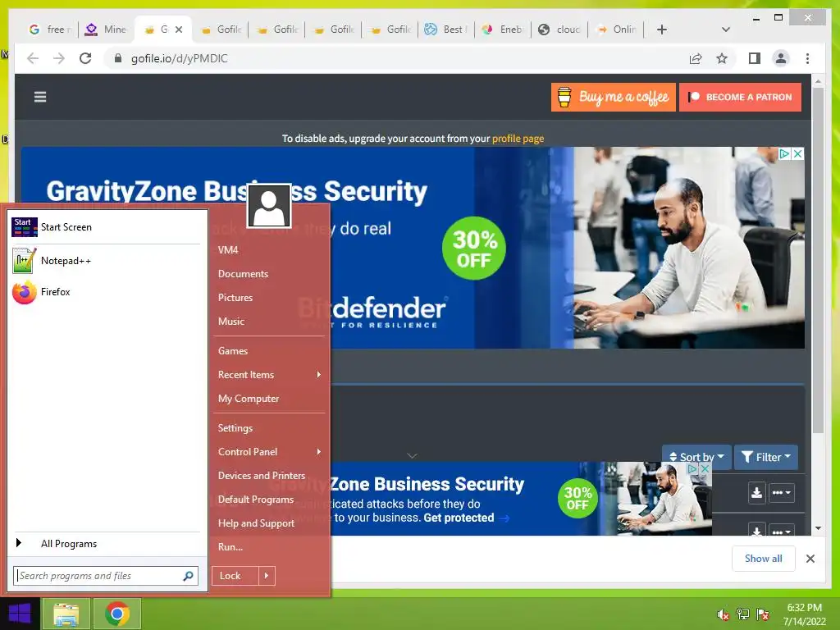This screenshot has width=840, height=630.
Task: Open the Chrome profile avatar
Action: 781,58
